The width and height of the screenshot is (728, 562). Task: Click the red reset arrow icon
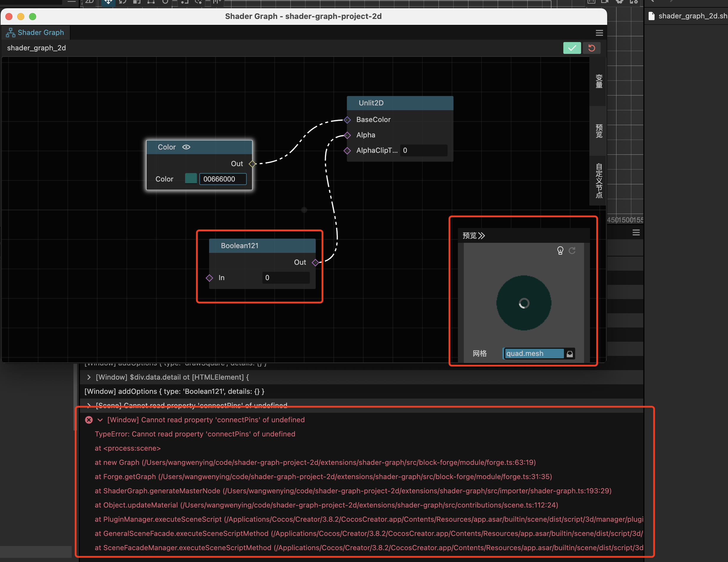[592, 48]
